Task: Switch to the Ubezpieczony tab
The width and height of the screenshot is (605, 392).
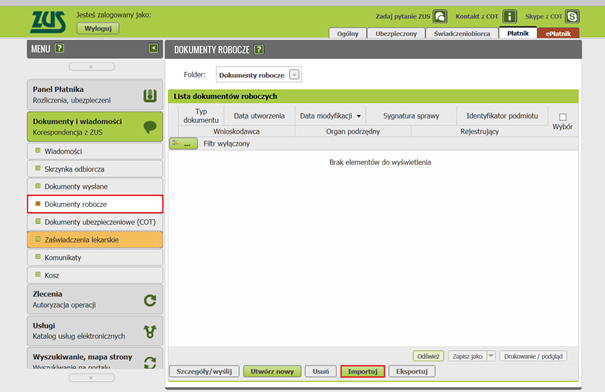Action: point(396,34)
